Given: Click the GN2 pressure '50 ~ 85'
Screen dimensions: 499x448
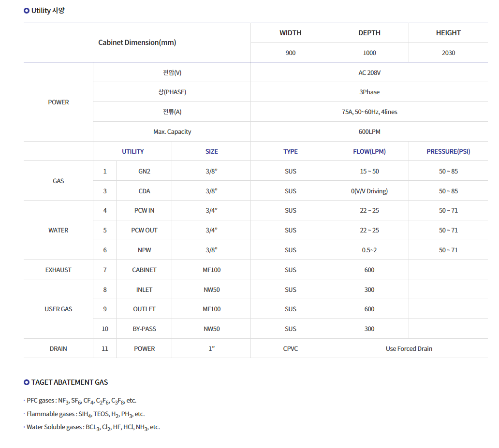Looking at the screenshot, I should [x=448, y=171].
